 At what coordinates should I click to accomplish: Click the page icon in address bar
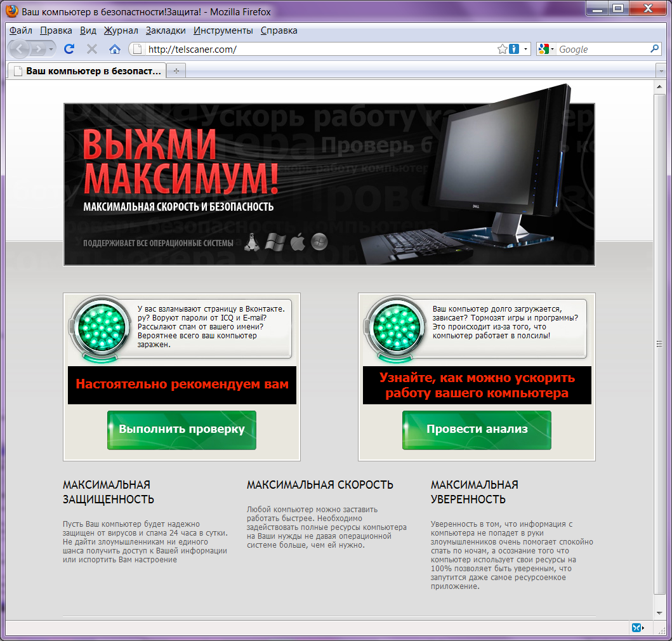pos(138,50)
